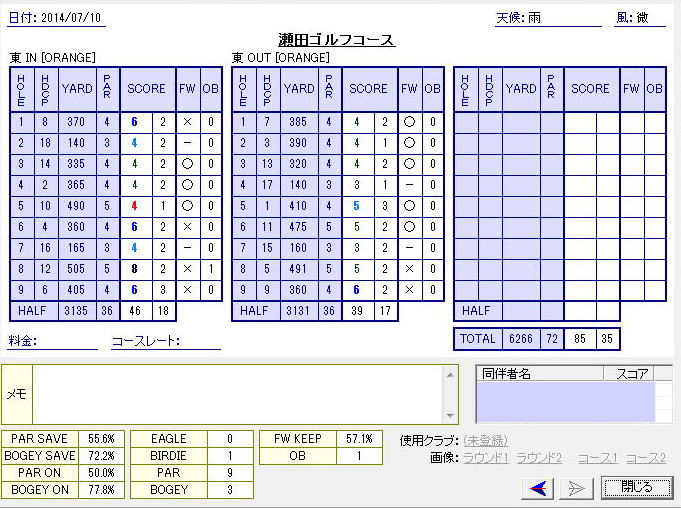Image resolution: width=681 pixels, height=508 pixels.
Task: Close the scorecard with 閉じる button
Action: coord(636,487)
